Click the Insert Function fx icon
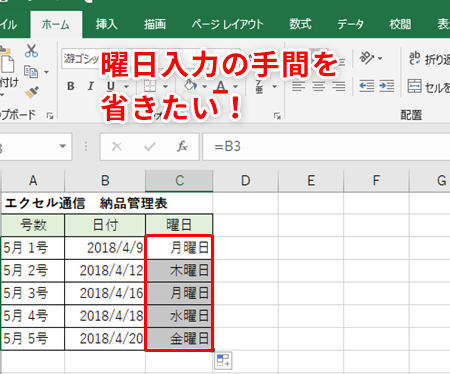 coord(182,146)
